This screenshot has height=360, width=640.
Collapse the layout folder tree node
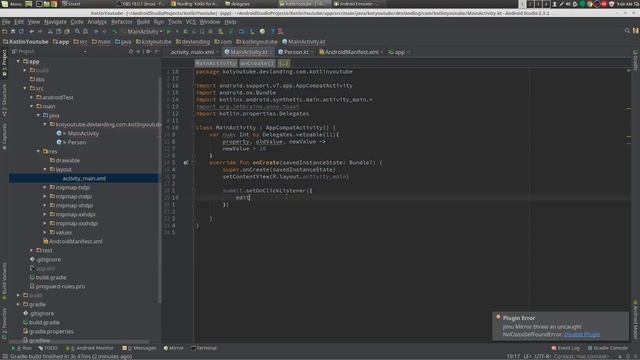(45, 169)
